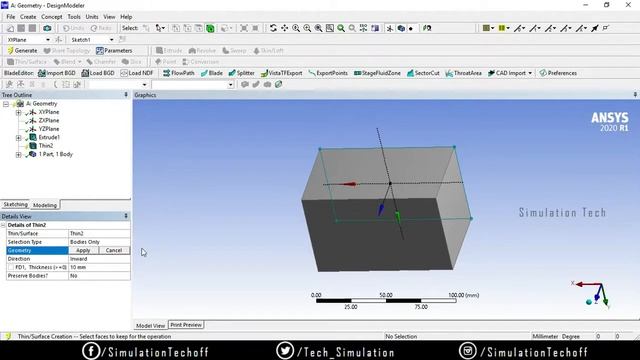Click the Import BGD tool
The height and width of the screenshot is (360, 640).
tap(57, 73)
